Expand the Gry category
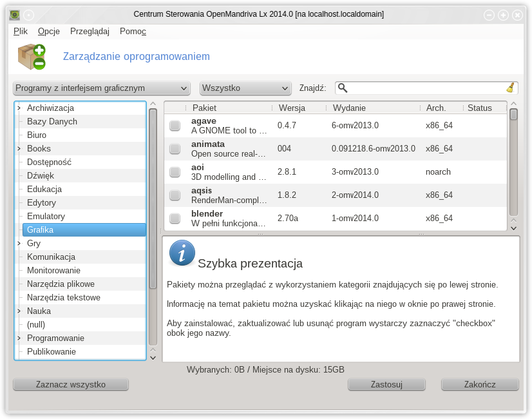 tap(19, 244)
